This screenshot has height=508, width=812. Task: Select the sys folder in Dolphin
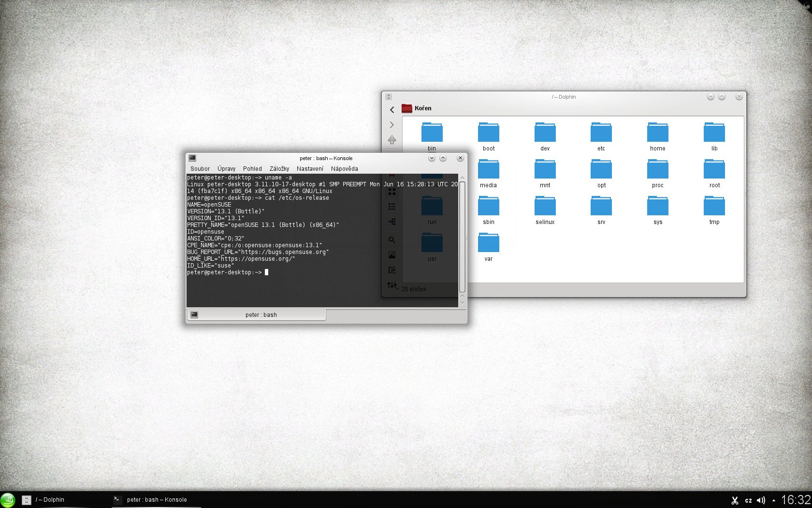point(658,210)
